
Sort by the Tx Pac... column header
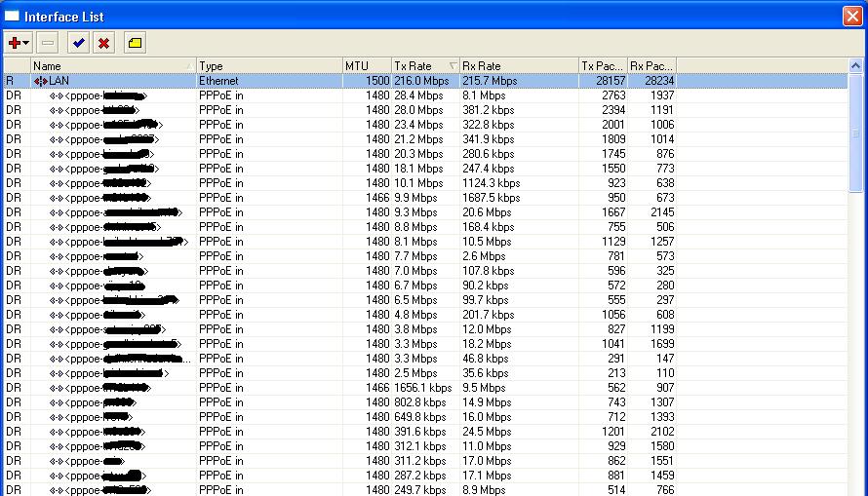(603, 66)
